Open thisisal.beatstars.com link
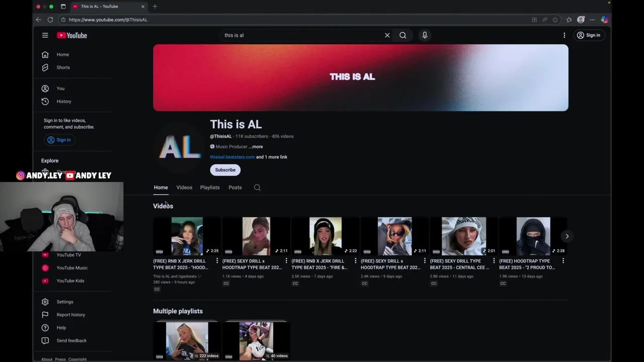Screen dimensions: 644x362 (x=232, y=157)
